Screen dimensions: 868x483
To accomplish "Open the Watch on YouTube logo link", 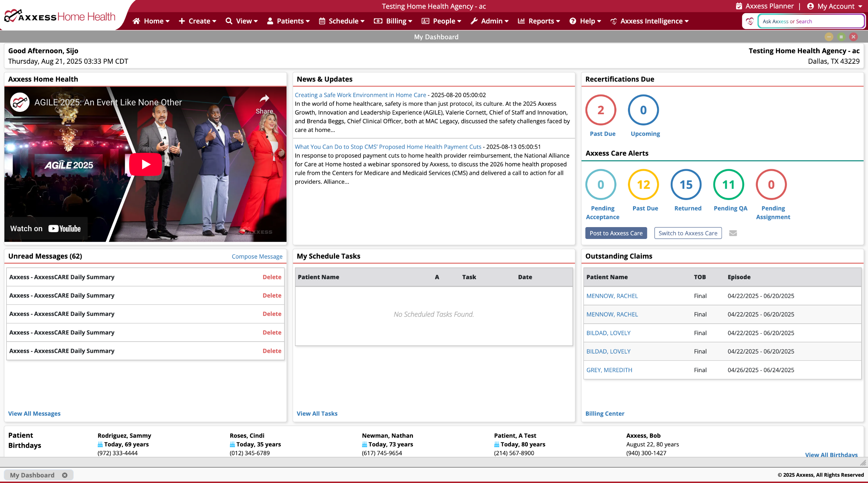I will coord(64,229).
